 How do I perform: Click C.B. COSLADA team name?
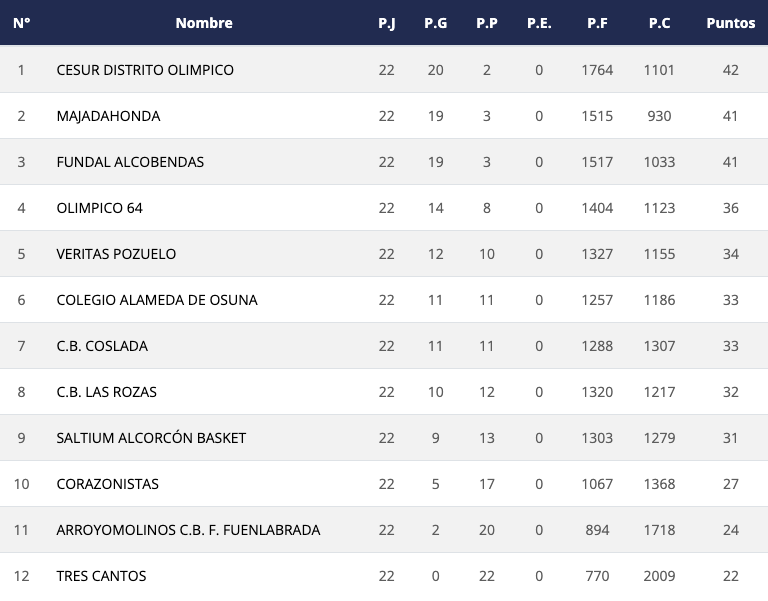coord(102,346)
